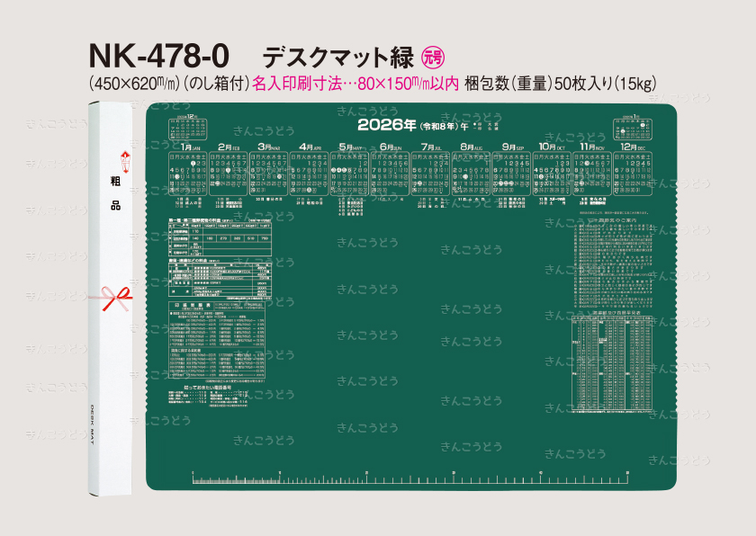Click the DESK MAT text on box
Image resolution: width=756 pixels, height=536 pixels.
pyautogui.click(x=93, y=424)
